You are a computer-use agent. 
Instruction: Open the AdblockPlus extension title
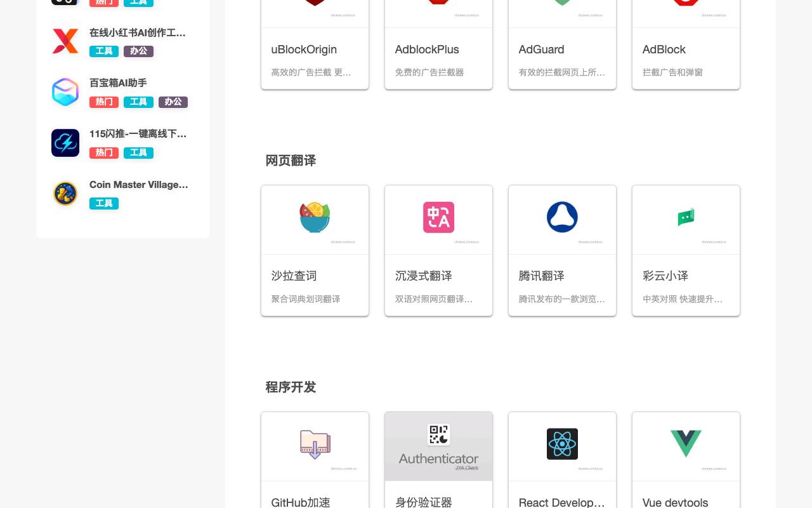point(427,50)
